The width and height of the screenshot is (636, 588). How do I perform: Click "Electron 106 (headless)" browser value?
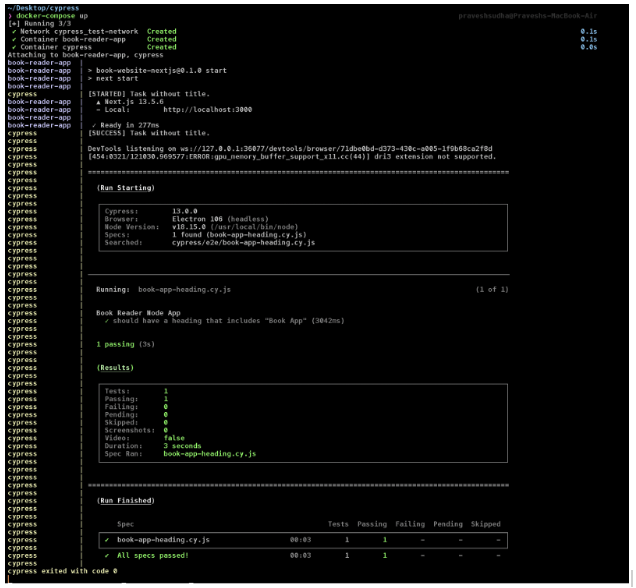click(x=220, y=219)
